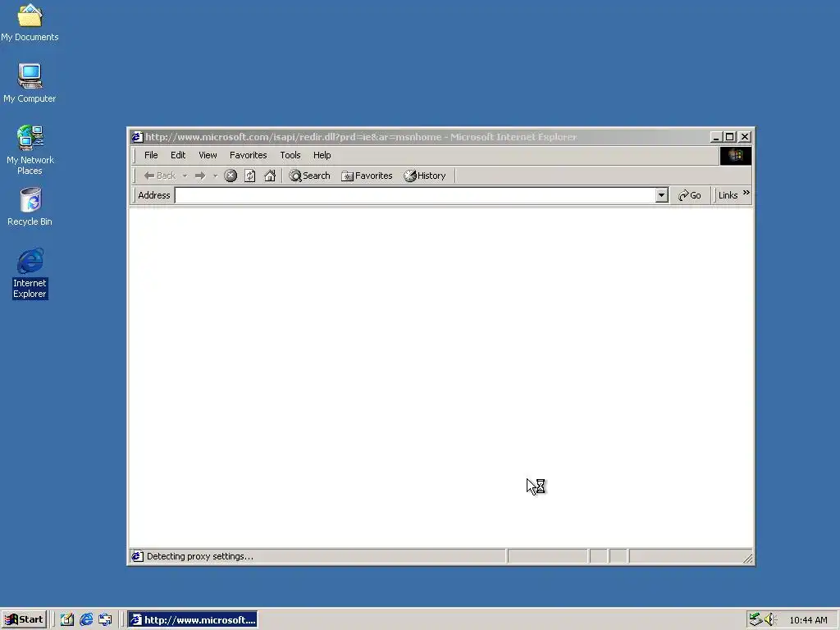Click the status bar page icon
The image size is (840, 630).
[x=138, y=557]
